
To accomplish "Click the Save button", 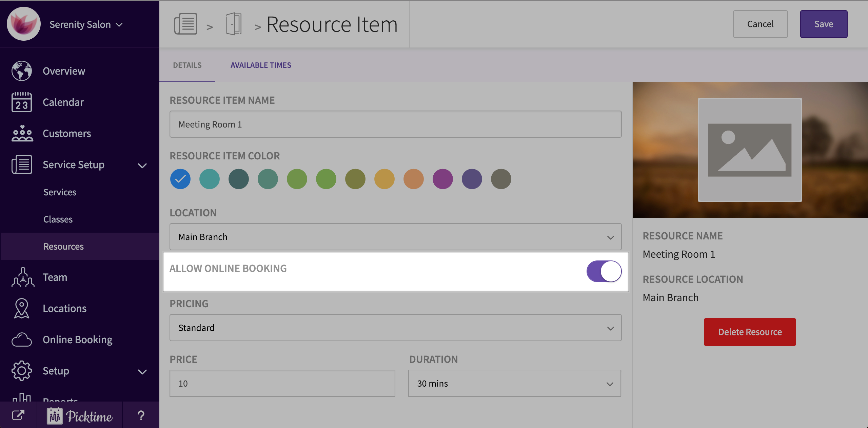I will point(824,24).
